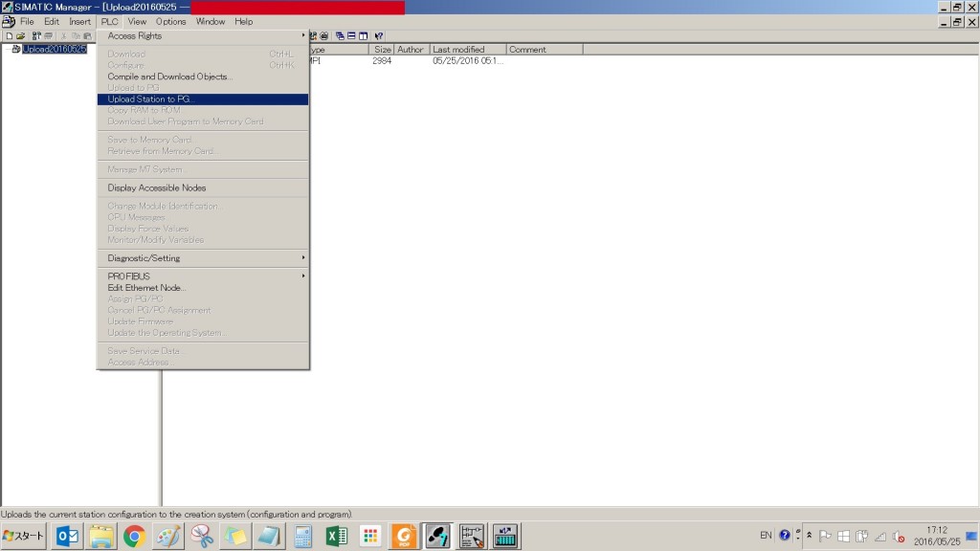Sort by the Size column header
The image size is (980, 551).
point(381,50)
